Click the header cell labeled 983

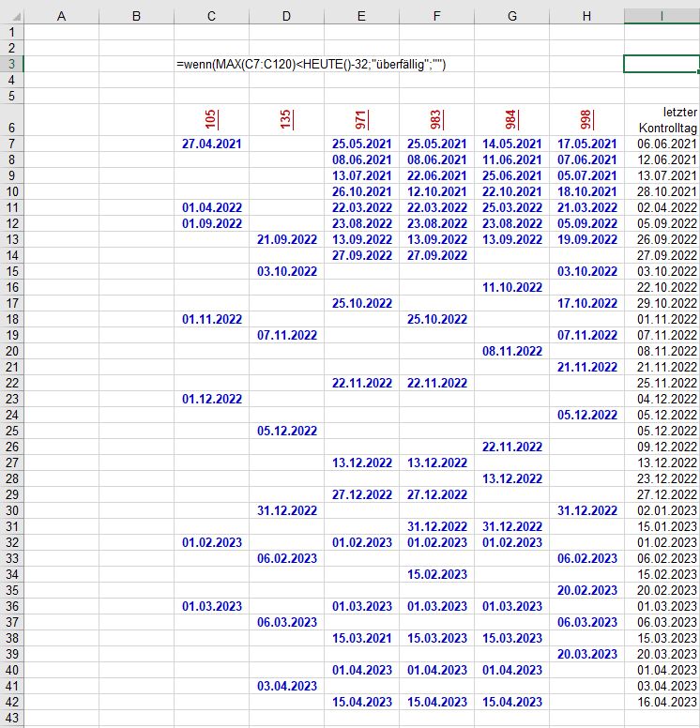(x=436, y=120)
